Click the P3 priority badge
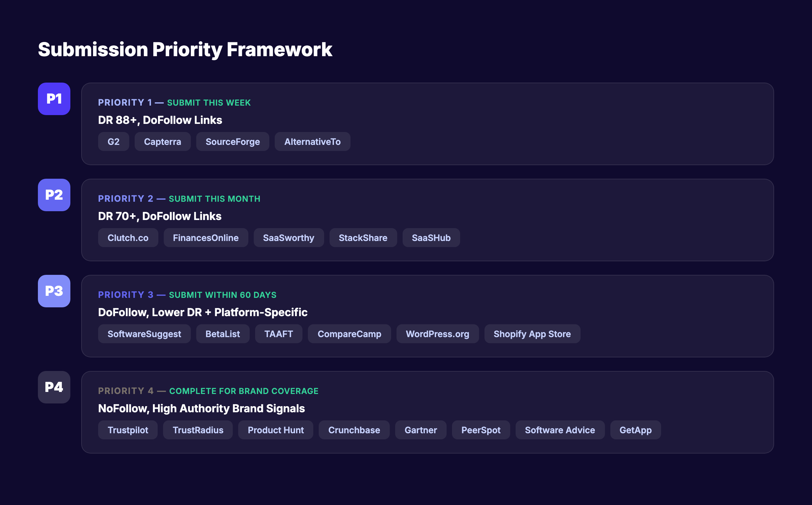This screenshot has height=505, width=812. [54, 291]
